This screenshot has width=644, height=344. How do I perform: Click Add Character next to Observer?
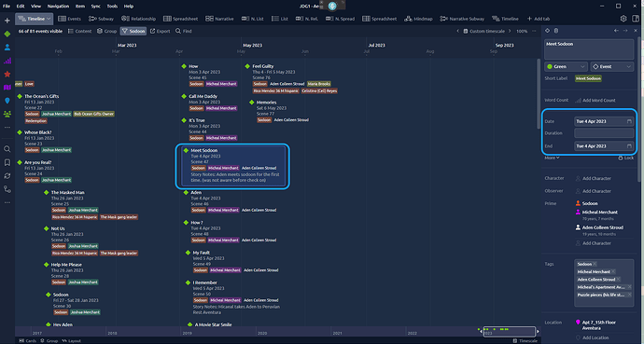594,191
